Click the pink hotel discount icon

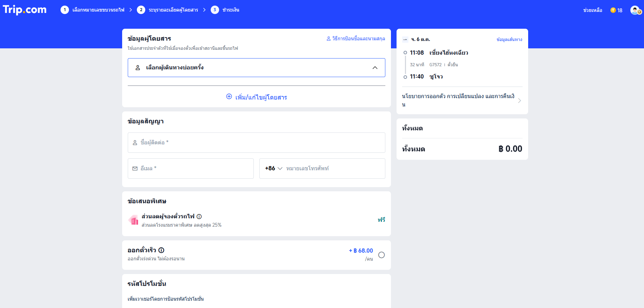[133, 220]
